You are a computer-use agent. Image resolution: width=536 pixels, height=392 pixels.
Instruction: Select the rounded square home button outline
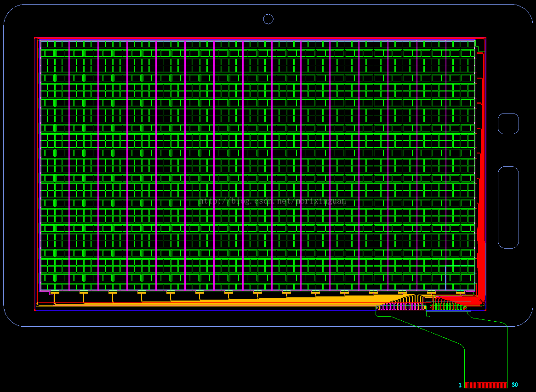click(x=508, y=124)
